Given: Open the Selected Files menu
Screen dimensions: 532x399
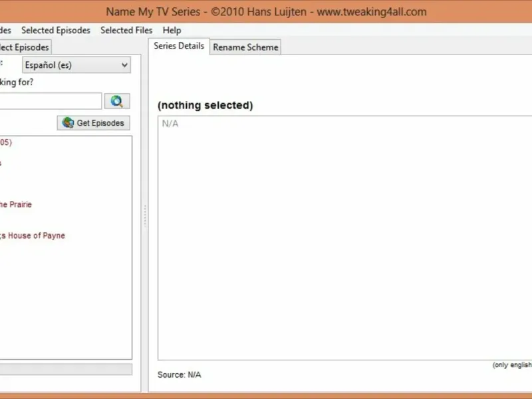Looking at the screenshot, I should (126, 30).
